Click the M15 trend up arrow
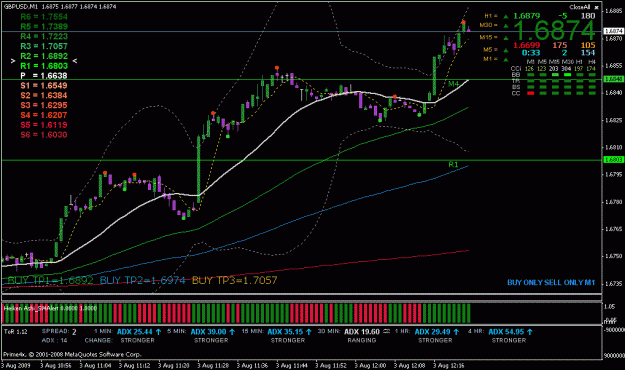The width and height of the screenshot is (625, 370). click(505, 38)
